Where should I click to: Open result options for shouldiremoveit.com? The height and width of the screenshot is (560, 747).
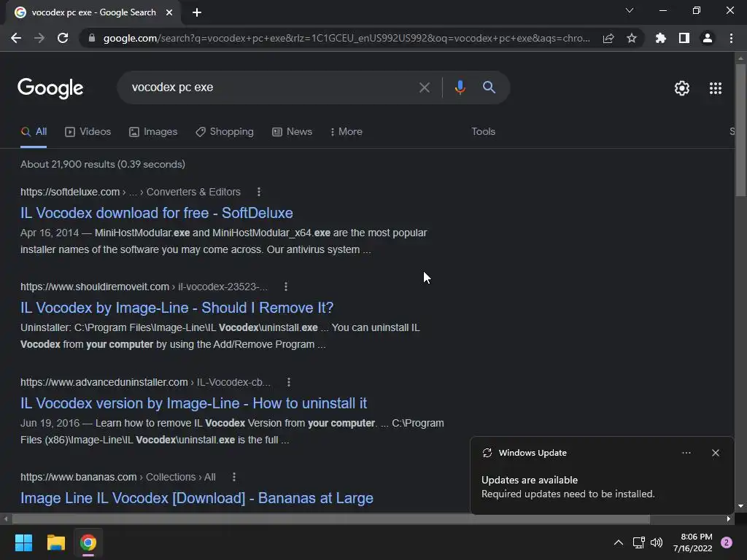[x=286, y=287]
